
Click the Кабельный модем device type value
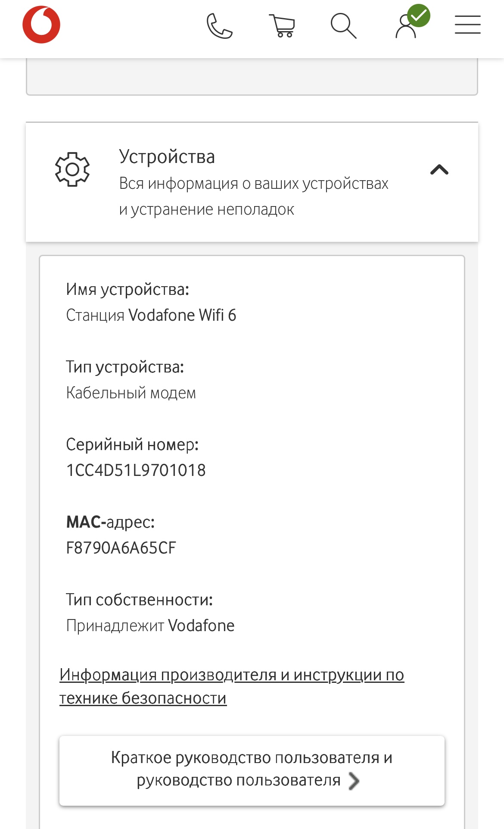(131, 393)
